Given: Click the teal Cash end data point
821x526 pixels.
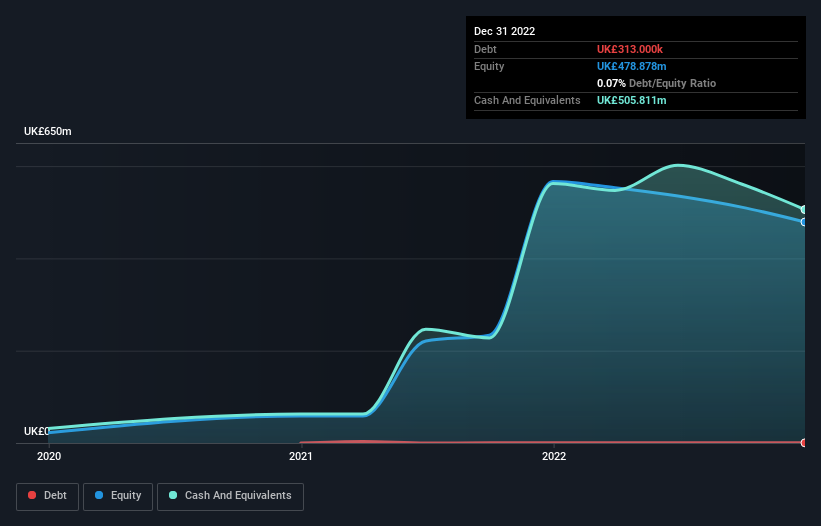Looking at the screenshot, I should pos(804,209).
